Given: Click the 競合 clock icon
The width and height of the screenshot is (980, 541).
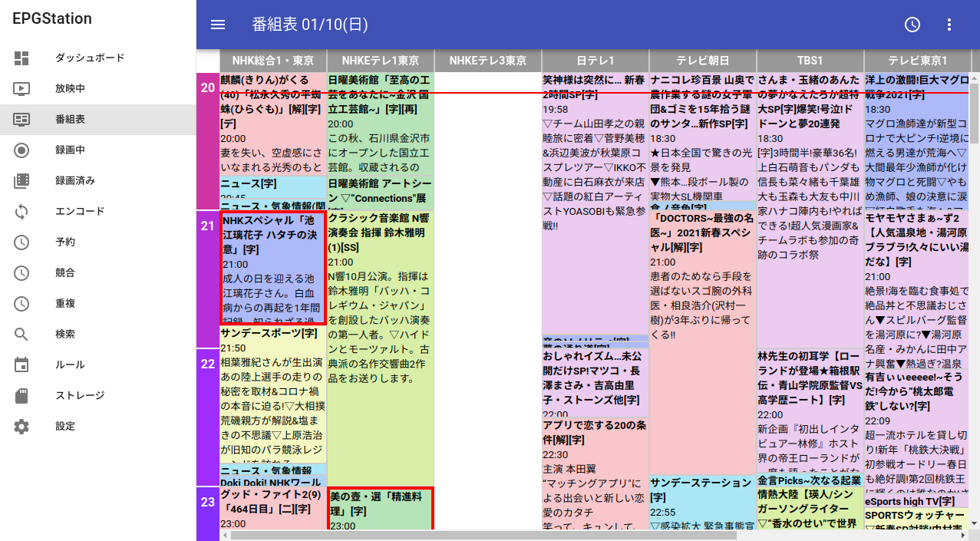Looking at the screenshot, I should click(21, 272).
